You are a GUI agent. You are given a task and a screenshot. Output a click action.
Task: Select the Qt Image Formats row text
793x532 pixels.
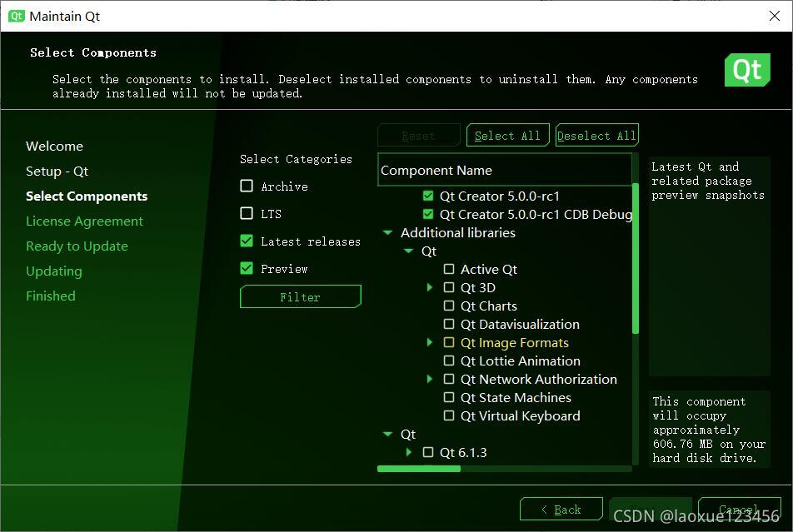(514, 342)
